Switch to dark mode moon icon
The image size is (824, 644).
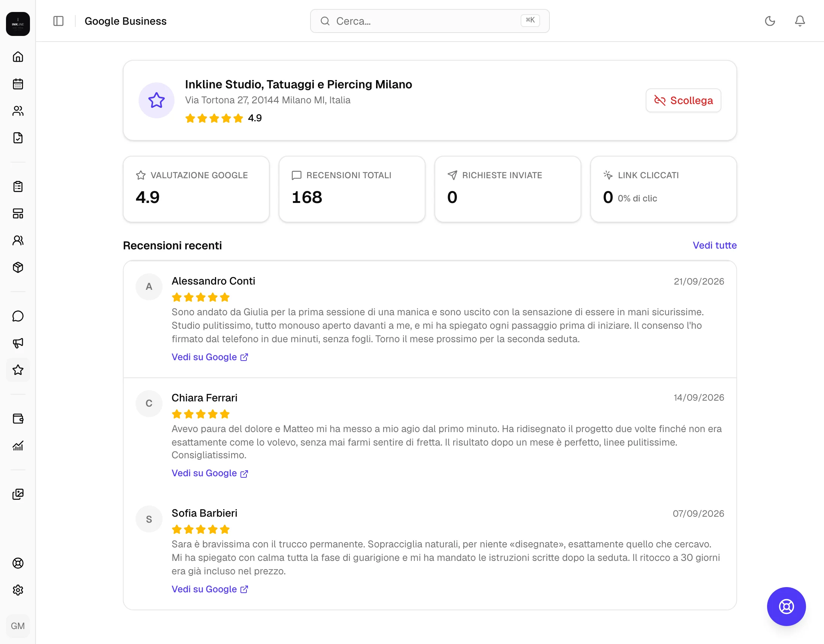770,21
